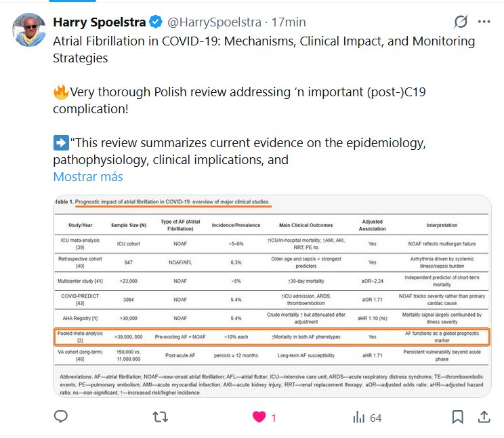The image size is (504, 438).
Task: Open the three-dot more options menu
Action: pos(484,22)
